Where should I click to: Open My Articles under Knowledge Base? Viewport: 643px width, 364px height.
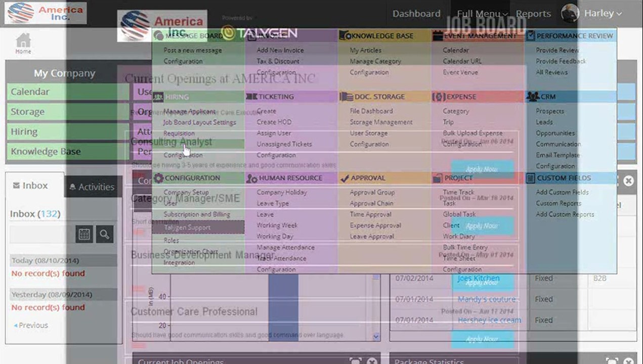click(366, 50)
